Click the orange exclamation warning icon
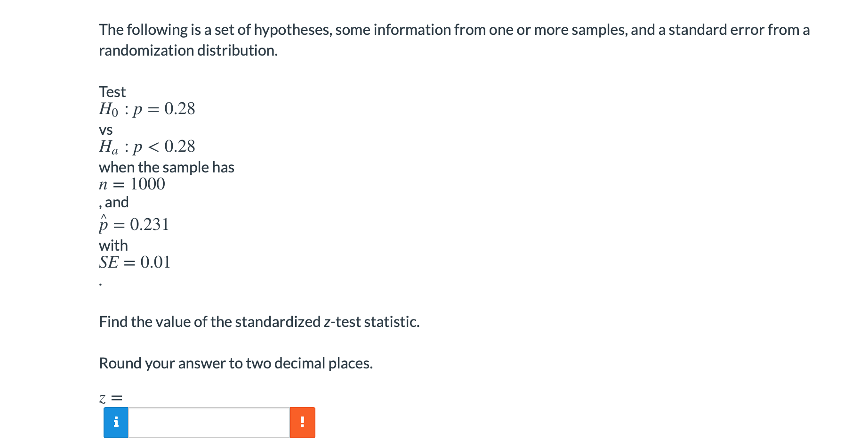 302,422
